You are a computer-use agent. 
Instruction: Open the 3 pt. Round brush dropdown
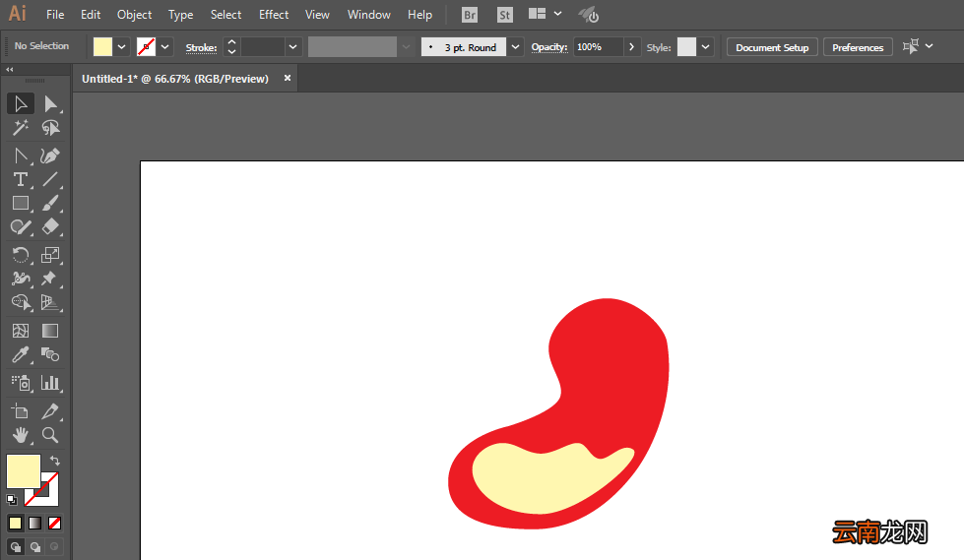pyautogui.click(x=515, y=46)
